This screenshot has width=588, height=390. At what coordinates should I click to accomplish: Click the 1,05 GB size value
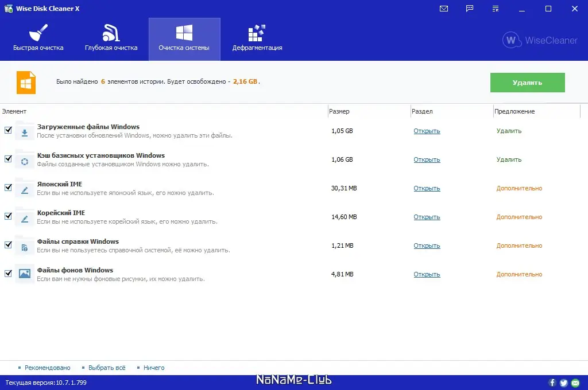coord(342,131)
